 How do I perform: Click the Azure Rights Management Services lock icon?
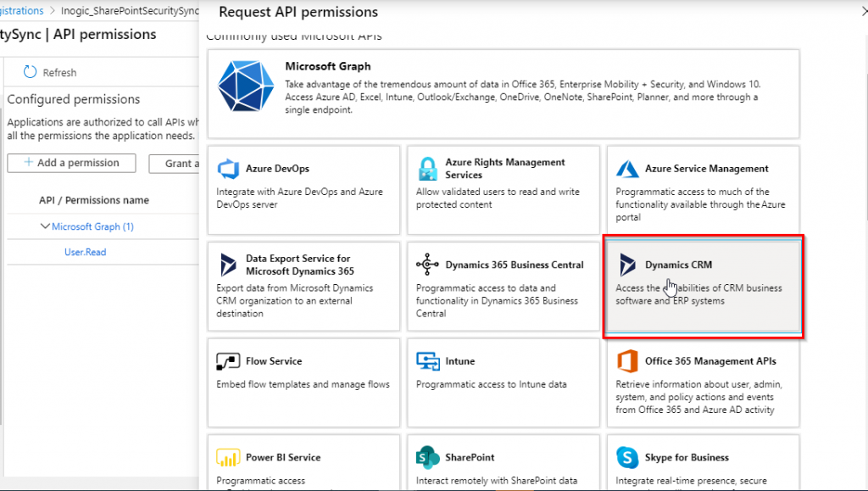pyautogui.click(x=430, y=169)
